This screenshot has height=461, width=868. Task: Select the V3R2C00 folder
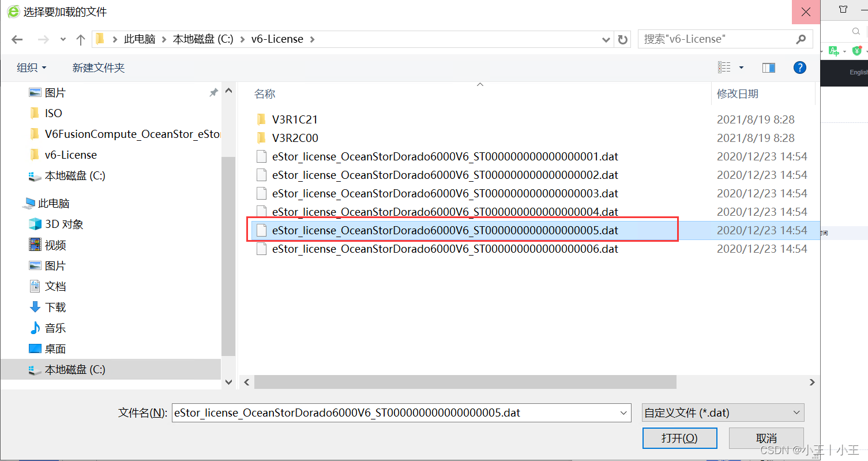[295, 138]
